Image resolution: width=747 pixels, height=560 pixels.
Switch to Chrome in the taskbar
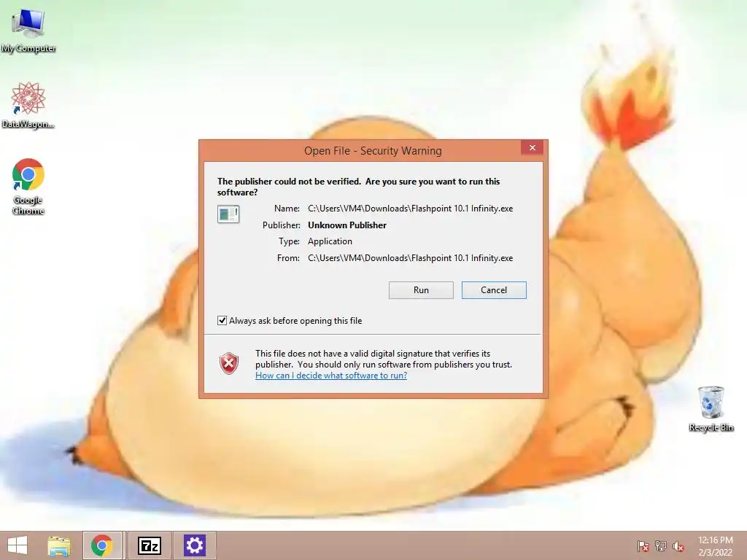pyautogui.click(x=103, y=545)
